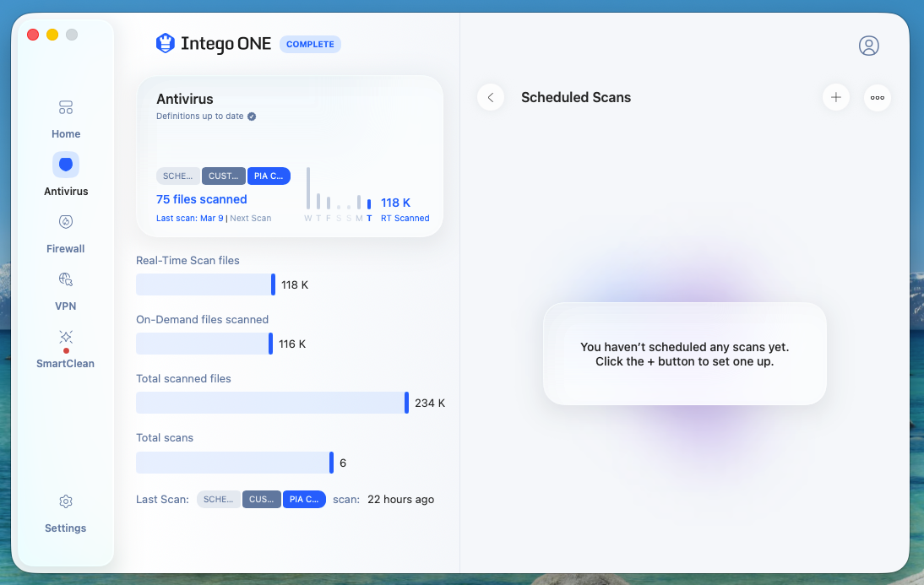Select SCHE... tab in Last Scan row
Viewport: 924px width, 585px height.
(x=219, y=499)
